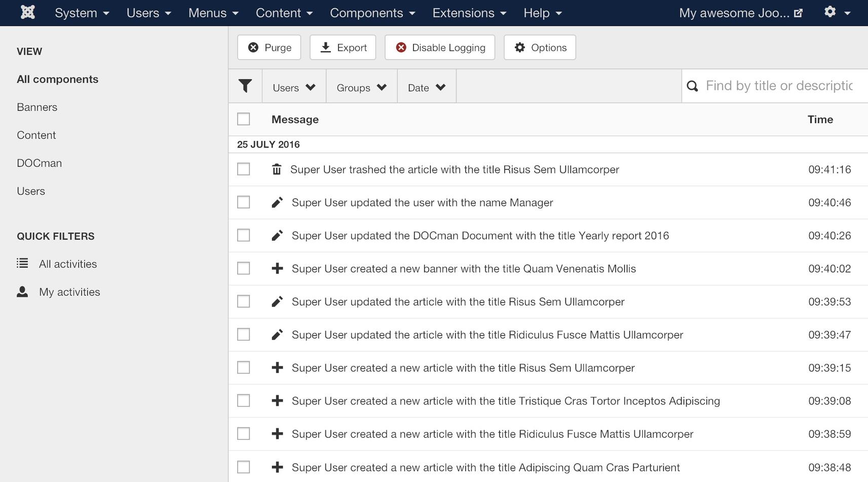Click plus icon on created Risus Sem Ullamcorper row
Screen dimensions: 868x482
[277, 368]
